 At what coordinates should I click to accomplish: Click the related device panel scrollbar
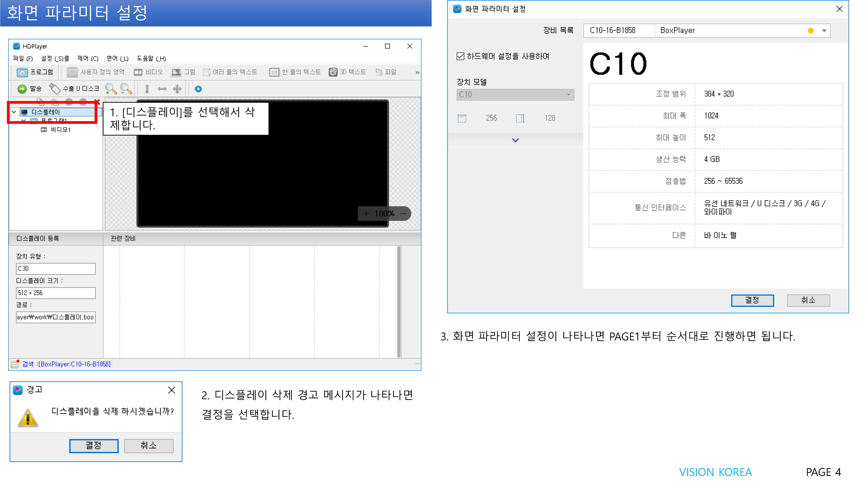point(399,302)
